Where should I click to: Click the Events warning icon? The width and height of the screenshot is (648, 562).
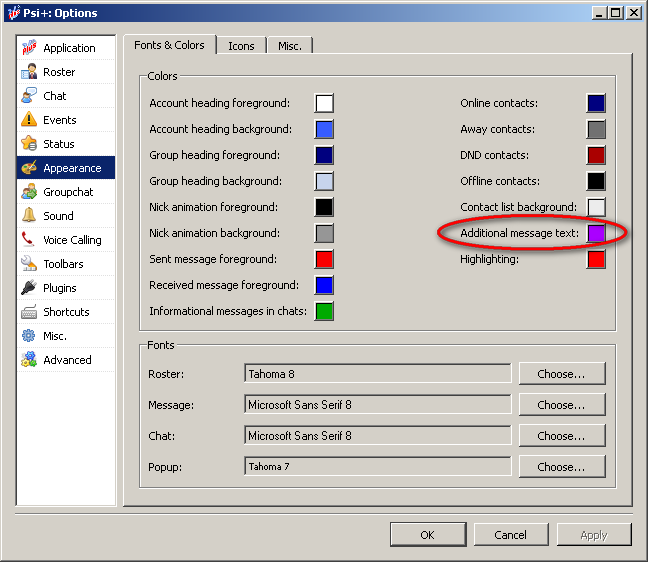tap(29, 120)
